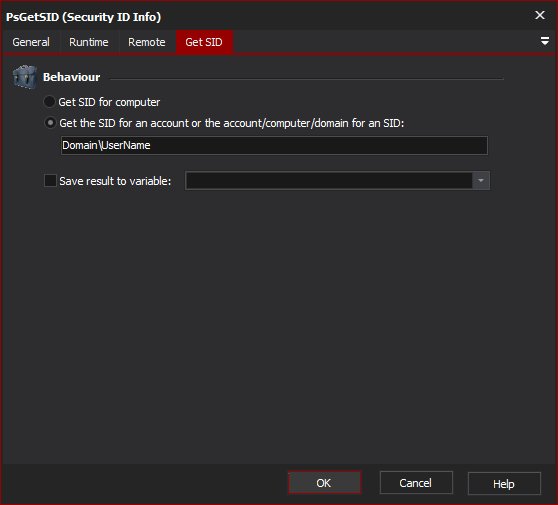Screen dimensions: 558x505
Task: Click the Behaviour section heading
Action: pos(72,77)
